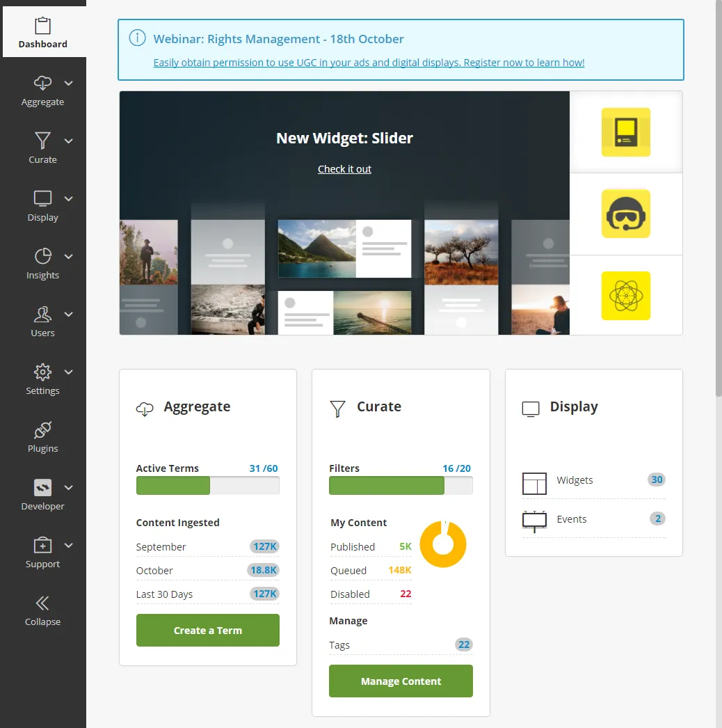Image resolution: width=722 pixels, height=728 pixels.
Task: Open the Plugins menu label
Action: pos(42,448)
